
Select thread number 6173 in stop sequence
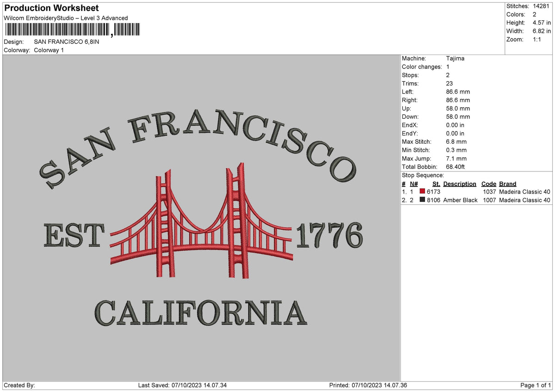(434, 191)
